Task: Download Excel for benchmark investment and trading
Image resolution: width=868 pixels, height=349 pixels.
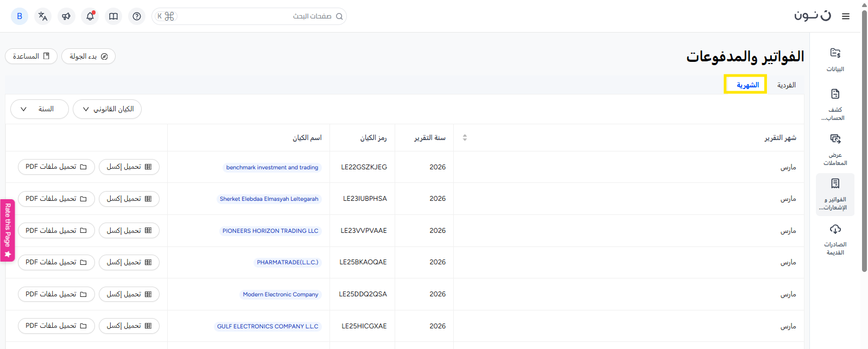Action: 129,167
